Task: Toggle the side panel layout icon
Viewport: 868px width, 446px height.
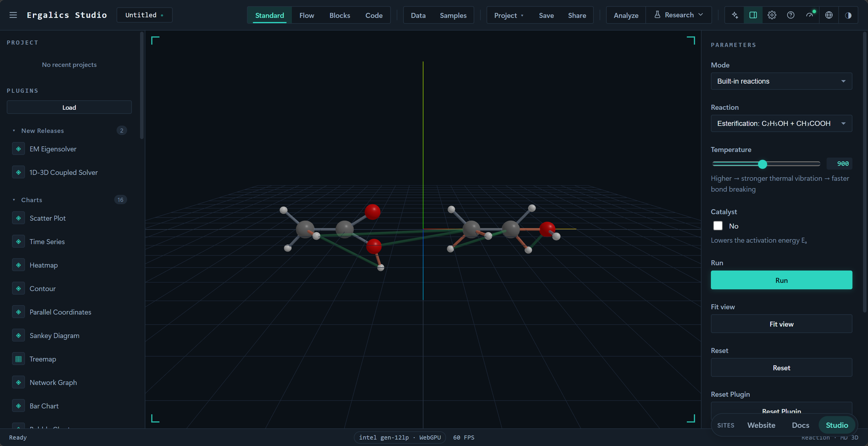Action: point(753,15)
